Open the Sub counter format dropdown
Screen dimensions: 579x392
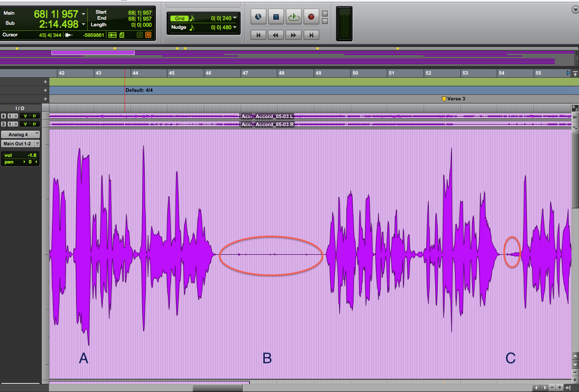point(83,24)
